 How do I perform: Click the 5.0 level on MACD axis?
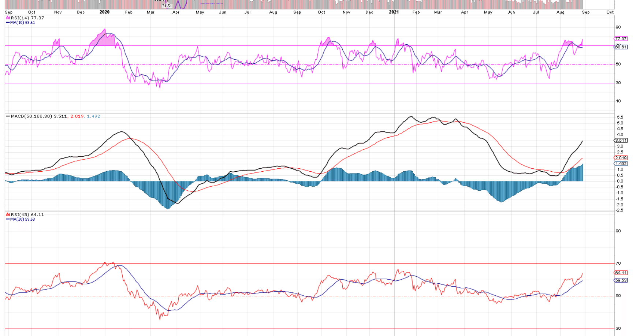pos(620,123)
